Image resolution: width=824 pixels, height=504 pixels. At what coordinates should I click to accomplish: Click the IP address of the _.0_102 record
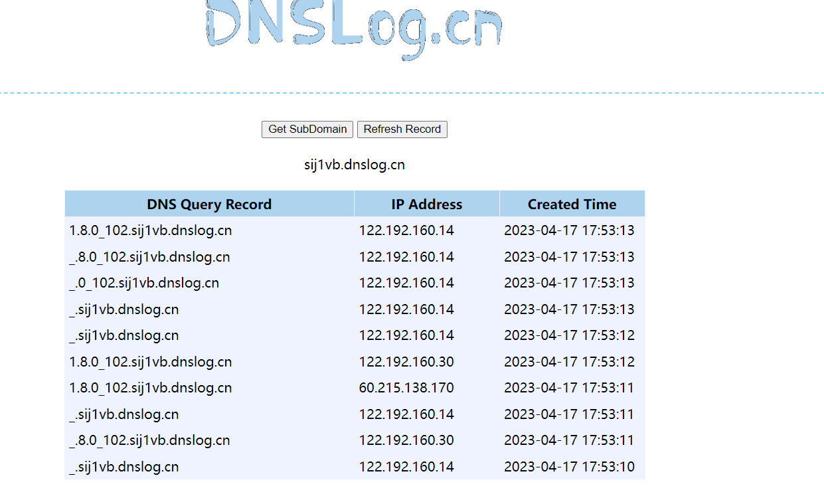coord(406,284)
